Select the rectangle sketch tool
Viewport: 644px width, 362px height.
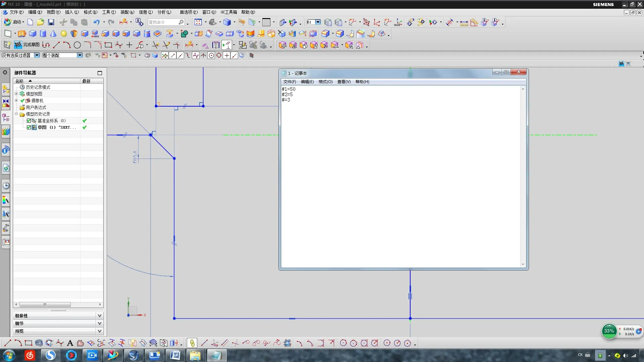click(108, 45)
